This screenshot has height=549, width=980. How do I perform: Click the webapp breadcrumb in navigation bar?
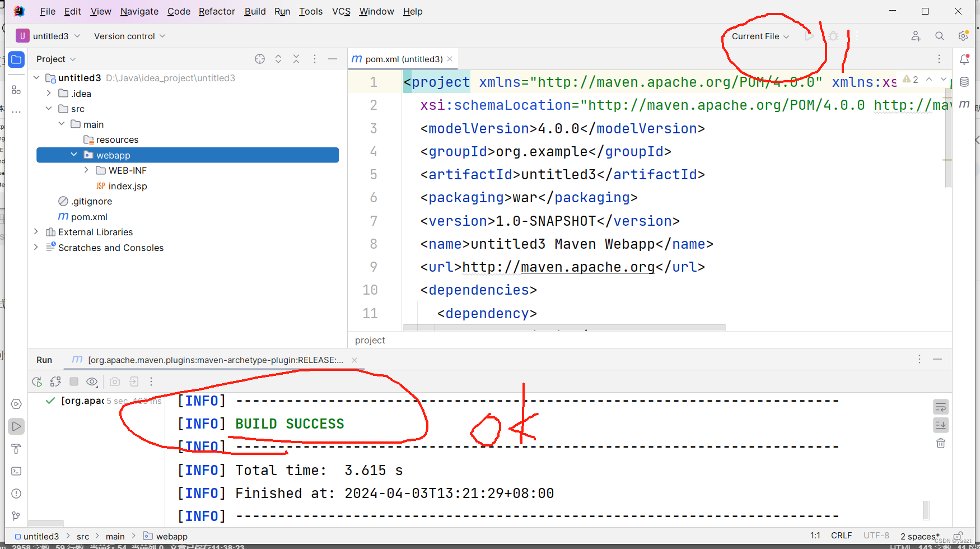165,536
